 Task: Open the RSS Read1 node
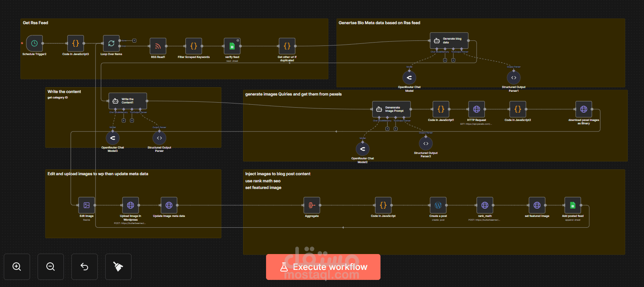click(158, 46)
